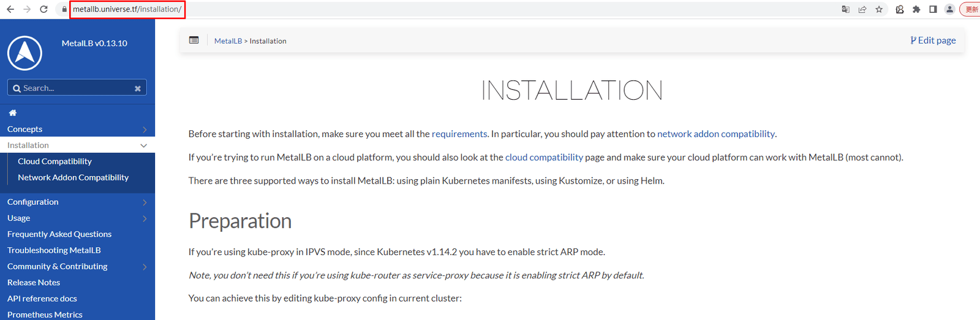Open the browser profile avatar icon
Screen dimensions: 980x320
click(x=949, y=9)
